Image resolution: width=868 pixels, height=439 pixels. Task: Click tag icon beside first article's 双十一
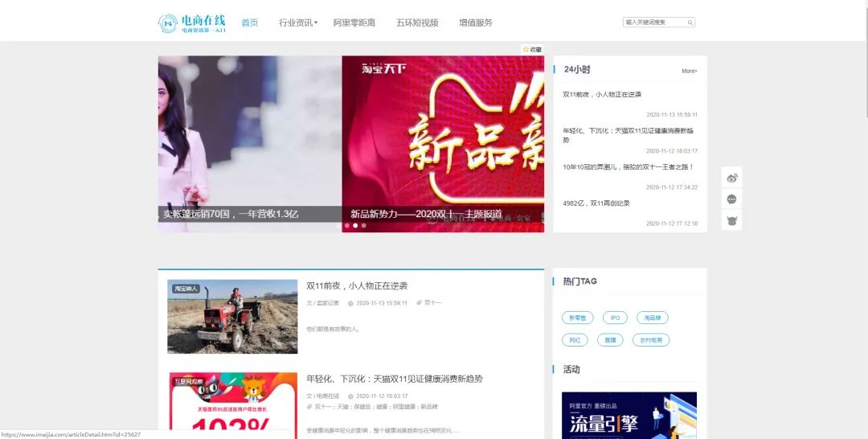[x=420, y=303]
